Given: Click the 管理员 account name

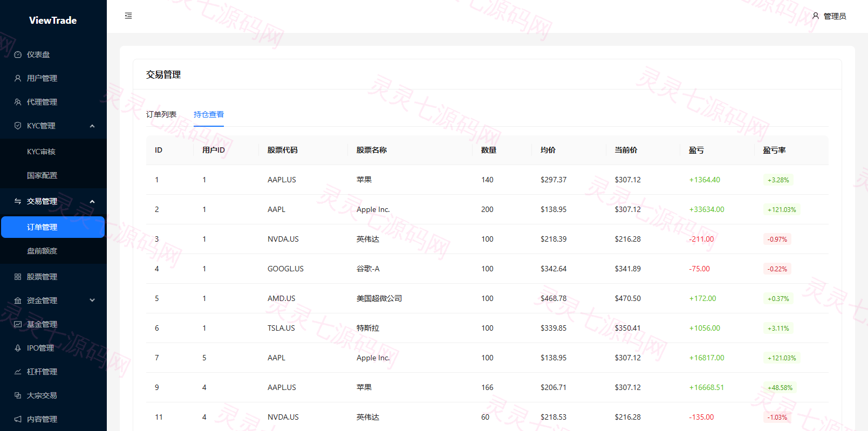Looking at the screenshot, I should tap(835, 16).
